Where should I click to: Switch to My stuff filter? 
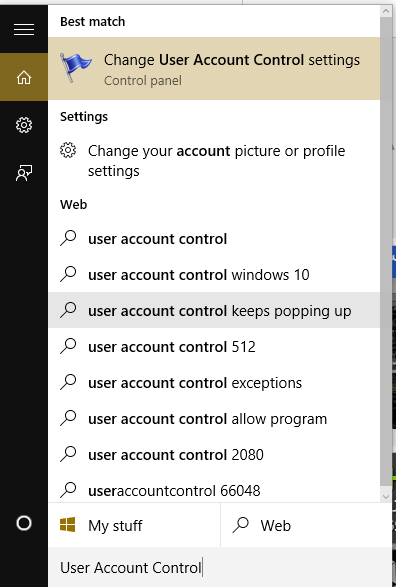pyautogui.click(x=134, y=525)
